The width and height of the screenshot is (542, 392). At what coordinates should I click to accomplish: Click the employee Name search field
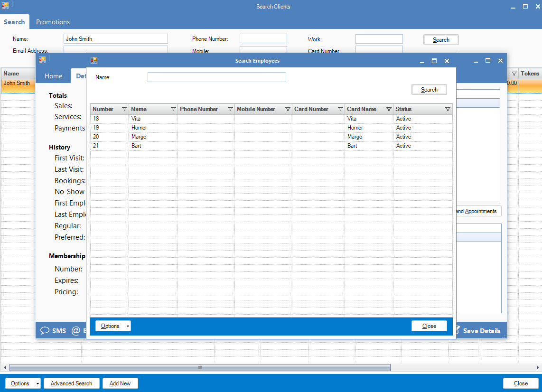pos(216,77)
